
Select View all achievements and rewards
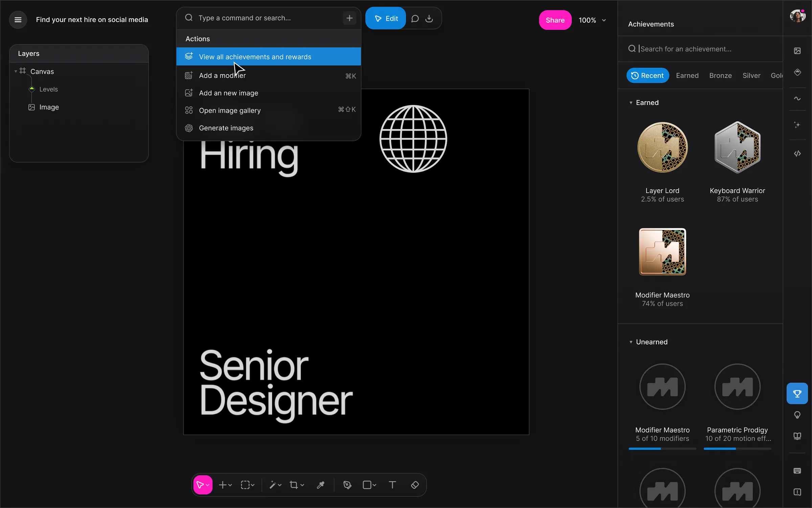click(x=269, y=57)
